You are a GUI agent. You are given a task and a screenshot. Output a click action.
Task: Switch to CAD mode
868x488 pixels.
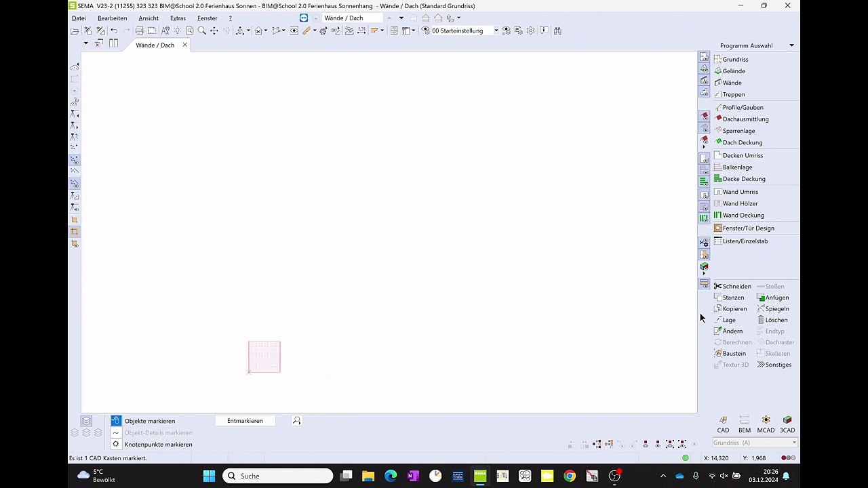723,425
